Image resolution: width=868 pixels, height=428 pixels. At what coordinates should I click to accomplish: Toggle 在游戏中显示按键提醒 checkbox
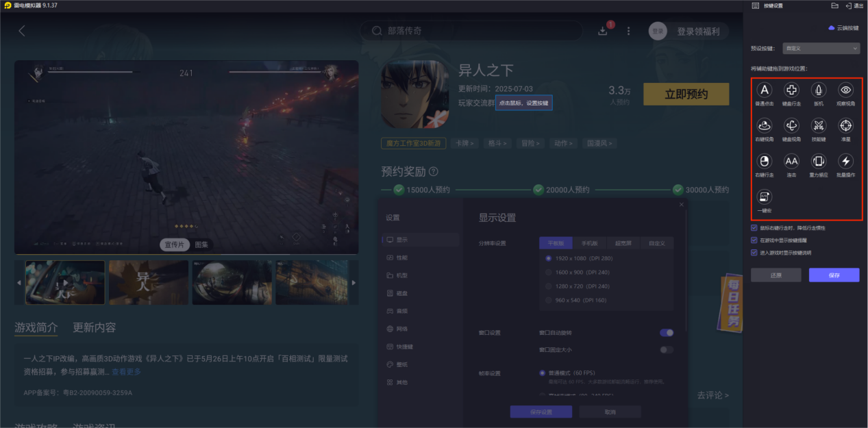(754, 240)
